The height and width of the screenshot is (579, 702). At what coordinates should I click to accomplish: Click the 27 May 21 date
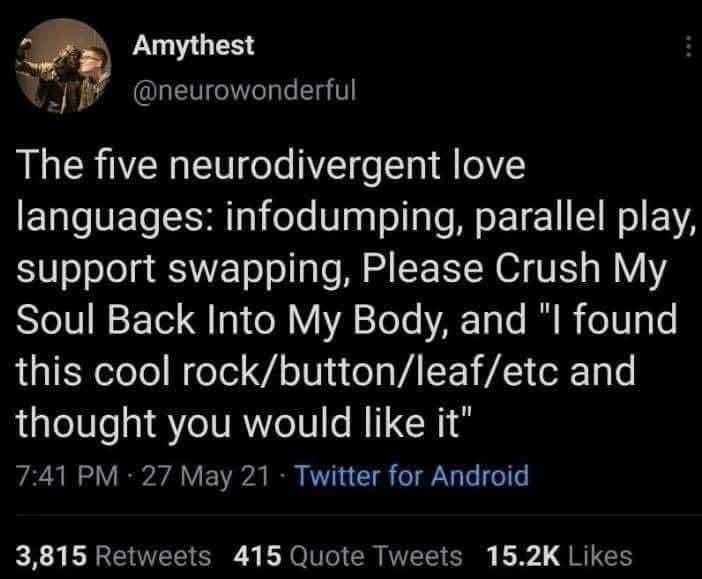(205, 476)
